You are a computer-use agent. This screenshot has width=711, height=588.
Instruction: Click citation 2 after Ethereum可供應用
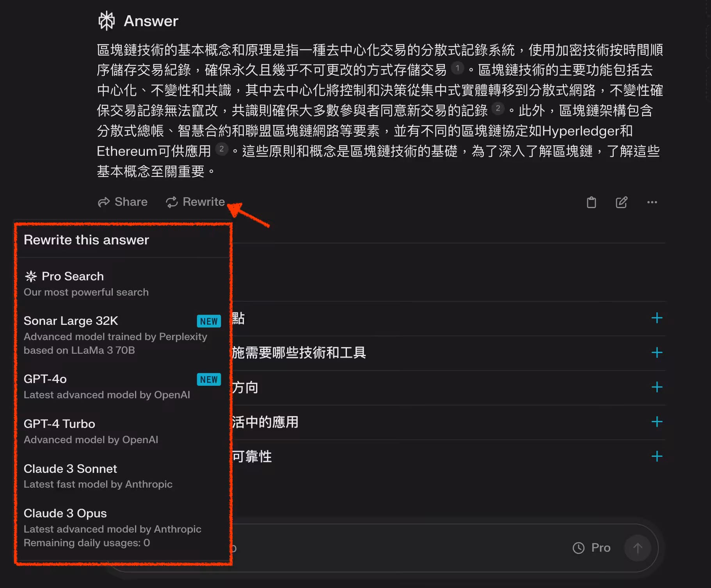[x=222, y=149]
